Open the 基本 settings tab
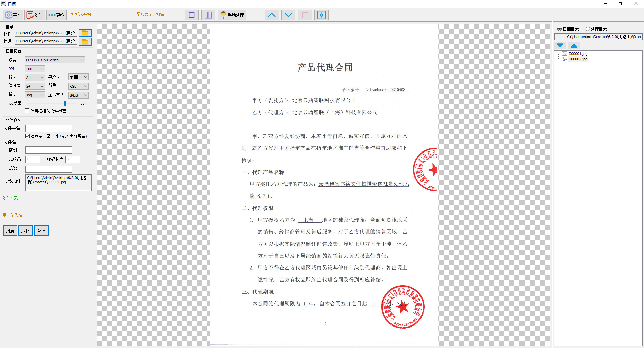644x348 pixels. pyautogui.click(x=13, y=15)
